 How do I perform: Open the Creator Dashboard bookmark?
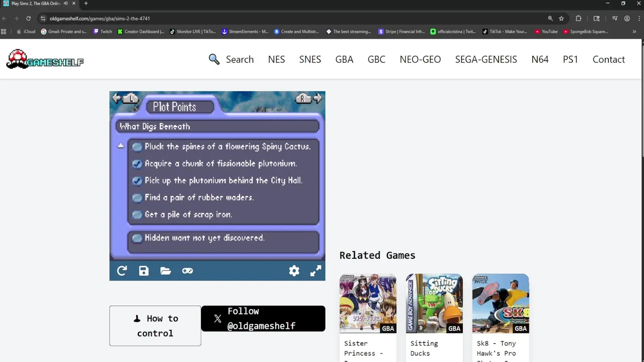(141, 32)
